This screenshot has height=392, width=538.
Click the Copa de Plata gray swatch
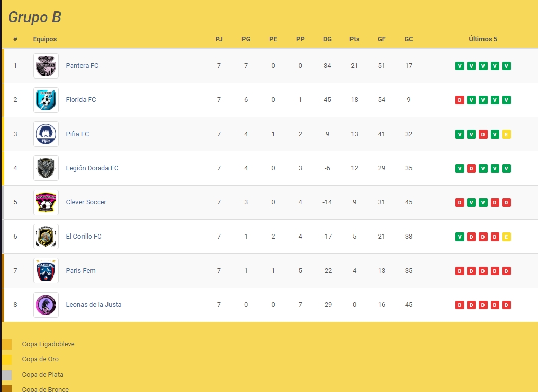(x=7, y=375)
